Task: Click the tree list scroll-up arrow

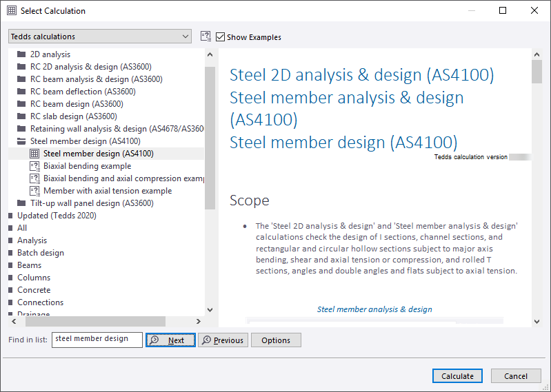Action: [x=210, y=54]
